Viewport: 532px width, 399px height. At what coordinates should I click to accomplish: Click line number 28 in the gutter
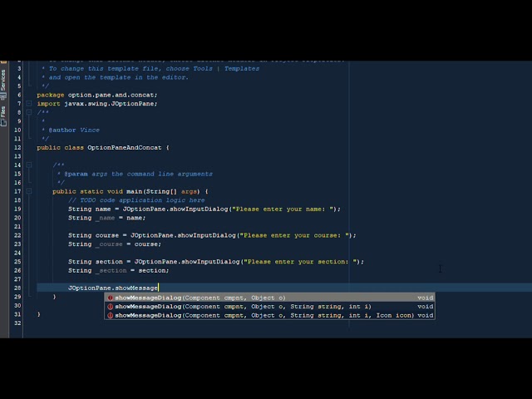17,288
